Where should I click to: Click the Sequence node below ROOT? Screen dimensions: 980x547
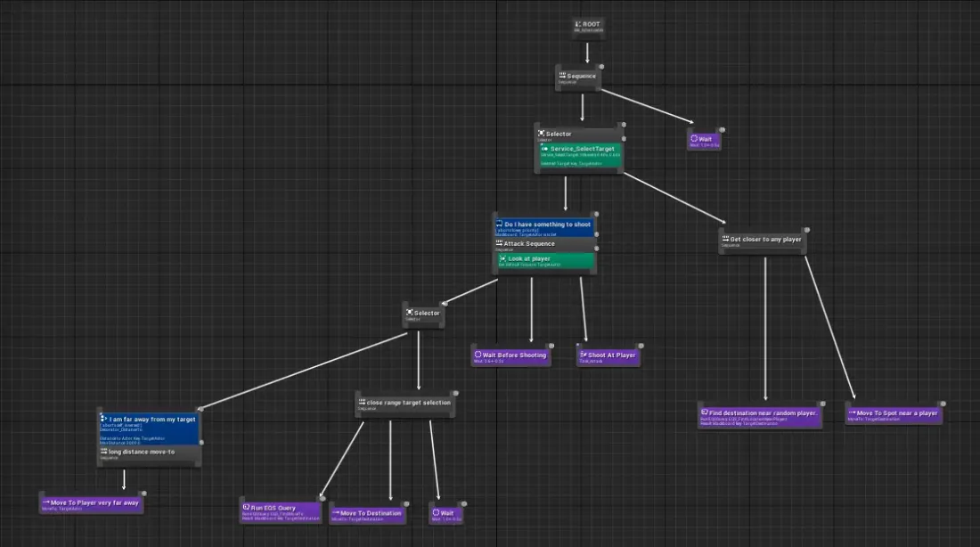[x=578, y=78]
